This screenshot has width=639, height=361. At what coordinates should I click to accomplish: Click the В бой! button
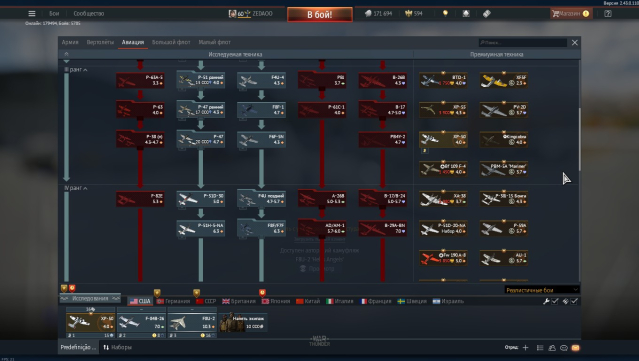tap(320, 15)
